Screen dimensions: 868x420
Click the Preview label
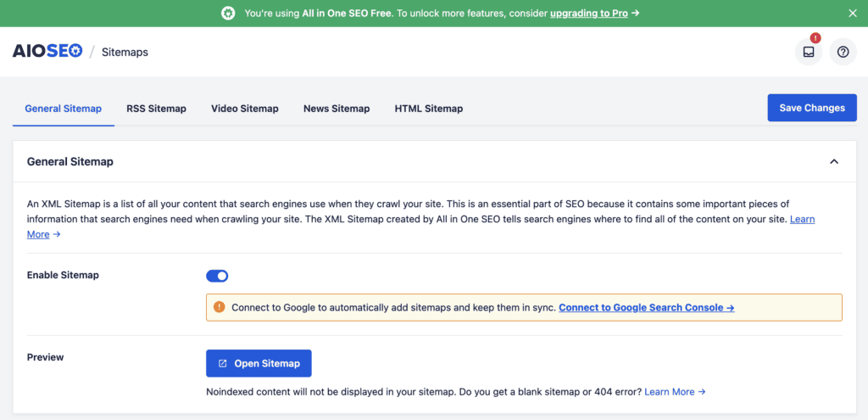(x=46, y=357)
